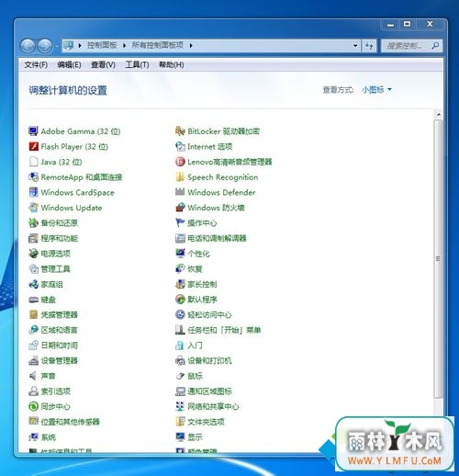The image size is (459, 476).
Task: Open the 电源选项 battery icon
Action: [x=33, y=254]
